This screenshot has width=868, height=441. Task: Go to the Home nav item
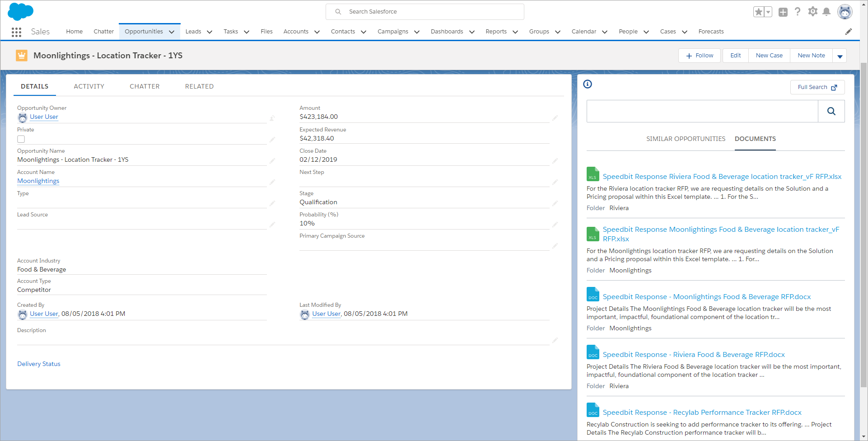(x=74, y=32)
